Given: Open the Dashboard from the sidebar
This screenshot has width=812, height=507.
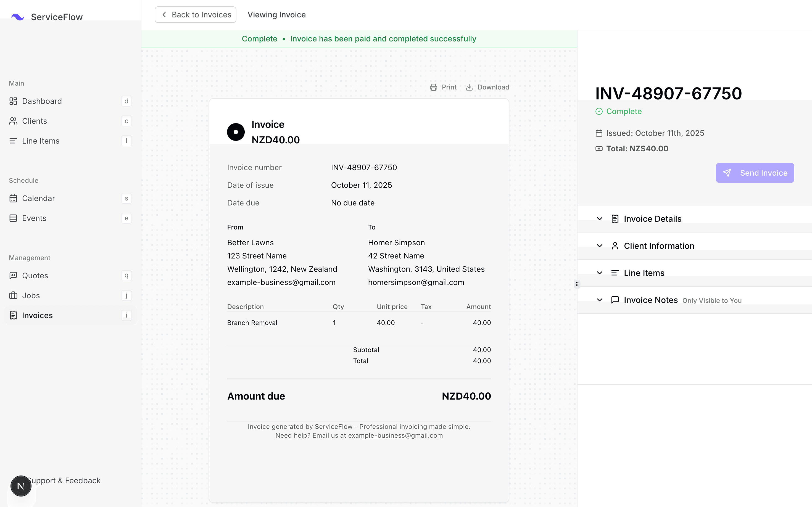Looking at the screenshot, I should (42, 101).
